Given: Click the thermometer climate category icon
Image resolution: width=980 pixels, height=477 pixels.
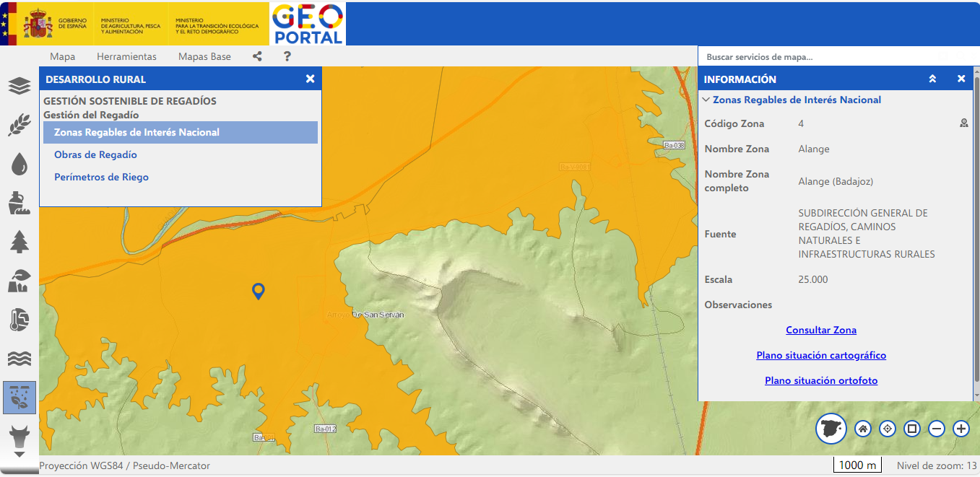Looking at the screenshot, I should coord(19,320).
